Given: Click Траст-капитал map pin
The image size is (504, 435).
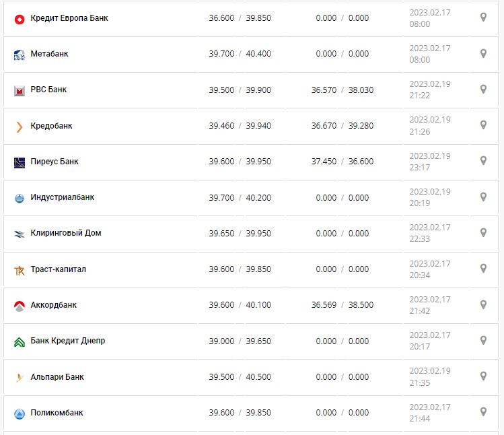Looking at the screenshot, I should (x=482, y=268).
